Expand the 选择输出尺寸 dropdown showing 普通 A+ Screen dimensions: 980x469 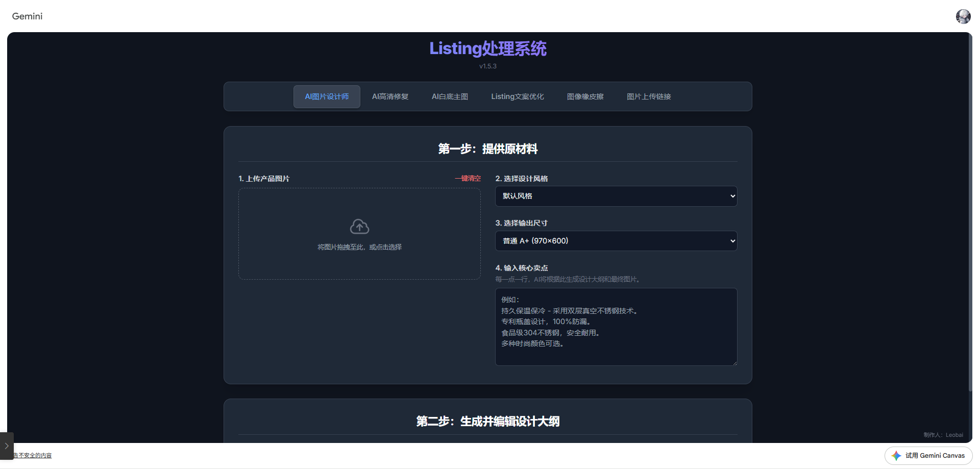pos(616,241)
